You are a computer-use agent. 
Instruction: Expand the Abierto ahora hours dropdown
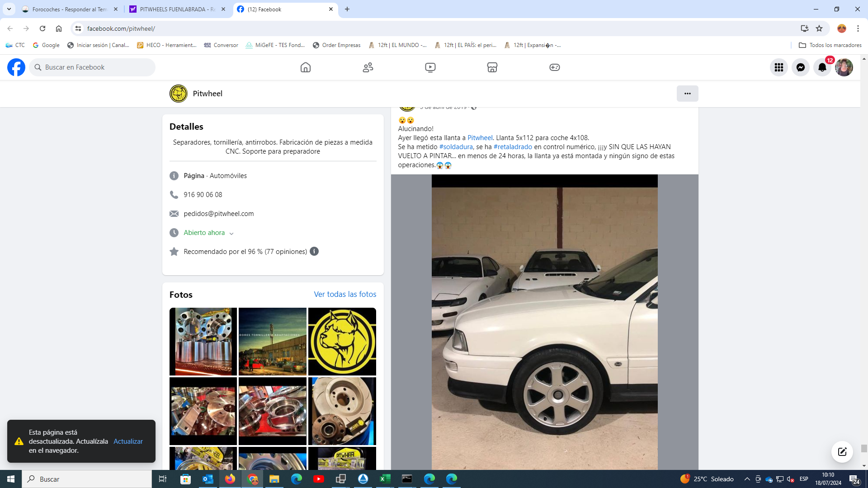point(231,234)
